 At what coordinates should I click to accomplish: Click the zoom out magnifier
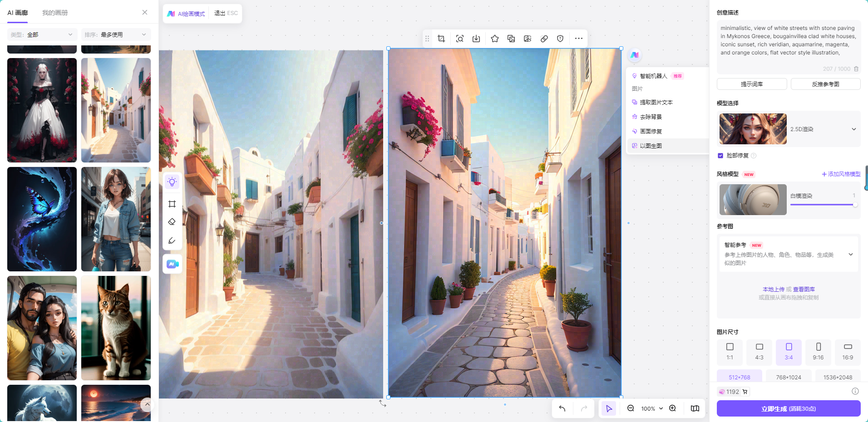coord(631,408)
